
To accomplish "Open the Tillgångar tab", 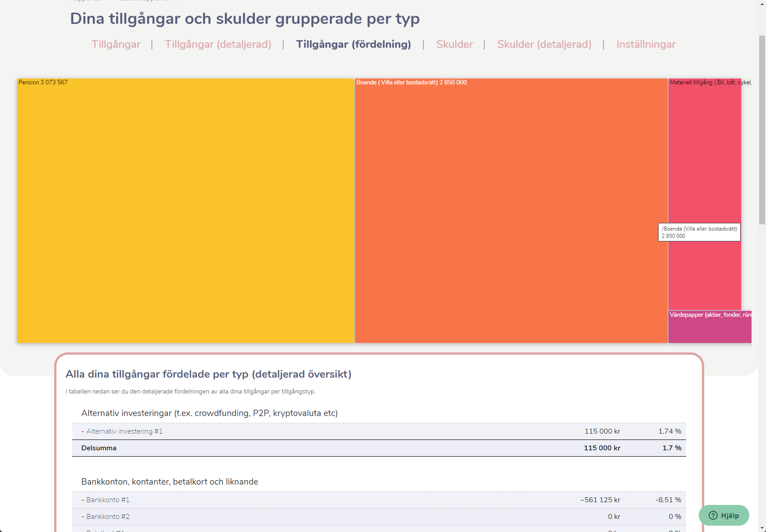I will point(116,44).
